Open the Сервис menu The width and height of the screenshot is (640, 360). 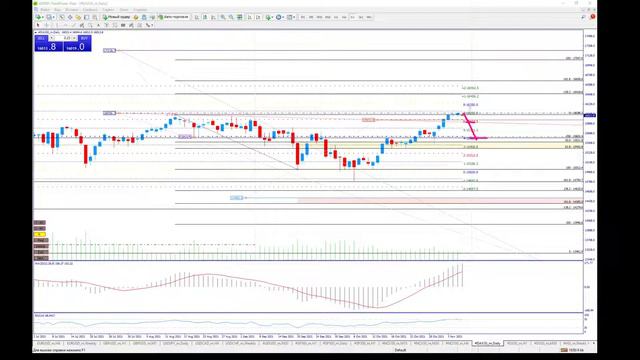108,9
